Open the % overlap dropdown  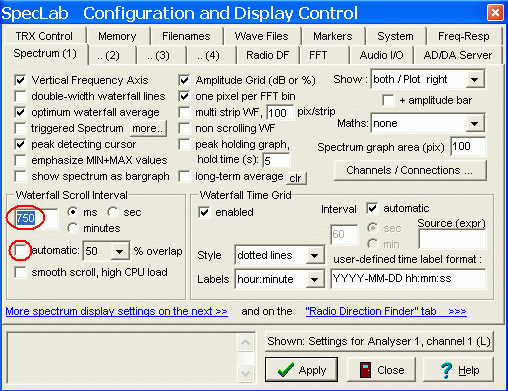pyautogui.click(x=120, y=251)
